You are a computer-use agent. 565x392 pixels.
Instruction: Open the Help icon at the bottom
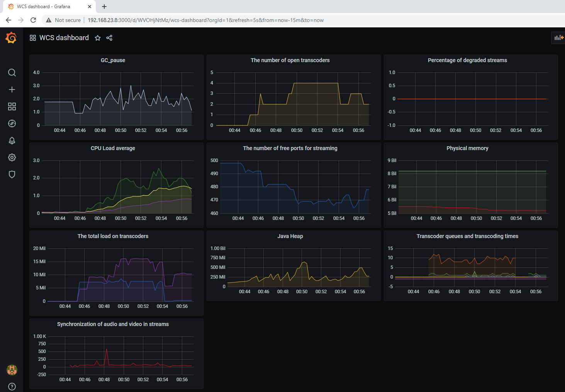coord(12,386)
